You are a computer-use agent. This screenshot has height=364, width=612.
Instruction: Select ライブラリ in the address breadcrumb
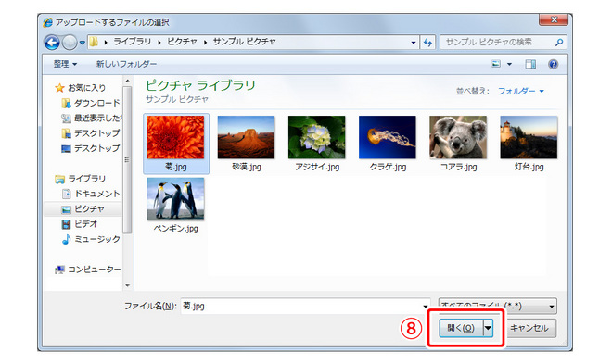pos(132,42)
